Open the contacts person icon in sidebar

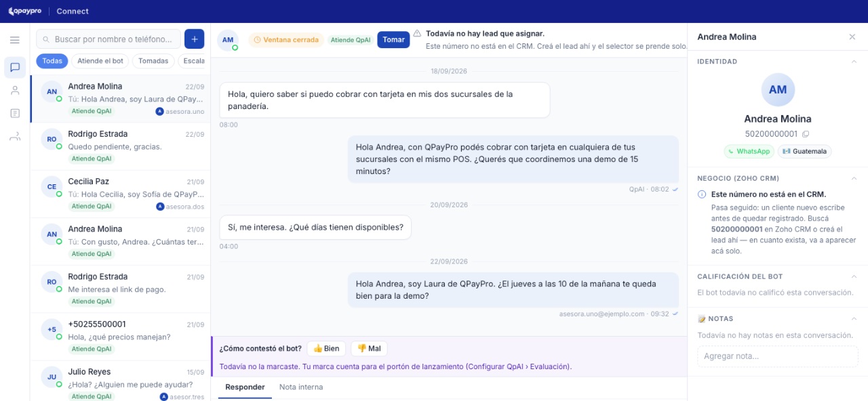point(15,90)
